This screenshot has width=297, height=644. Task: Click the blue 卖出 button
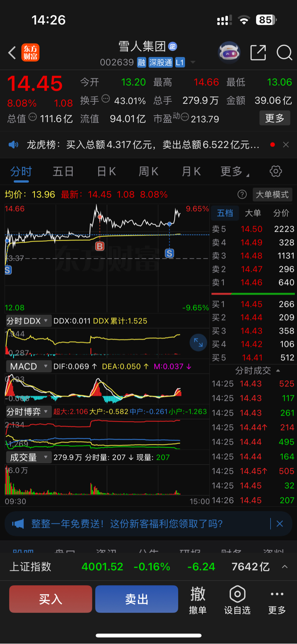(137, 599)
